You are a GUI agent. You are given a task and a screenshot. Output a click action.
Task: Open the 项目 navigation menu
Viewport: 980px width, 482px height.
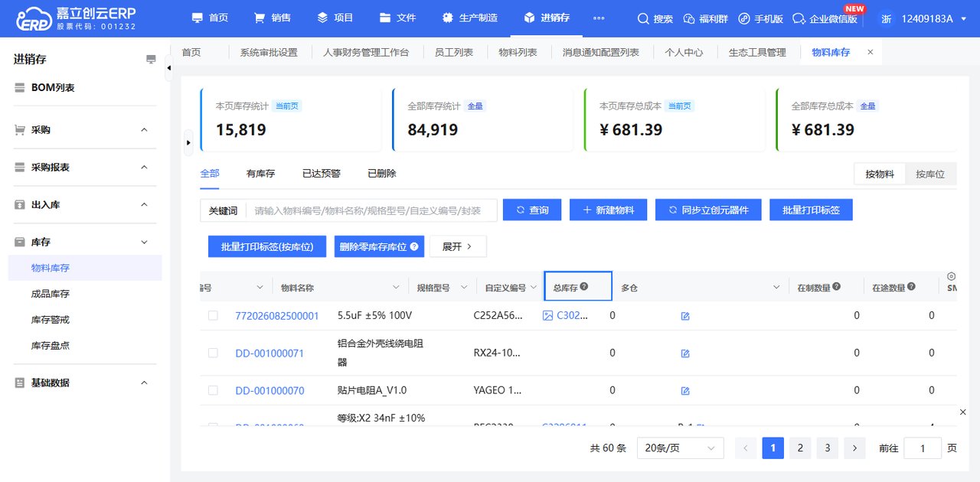click(x=335, y=18)
